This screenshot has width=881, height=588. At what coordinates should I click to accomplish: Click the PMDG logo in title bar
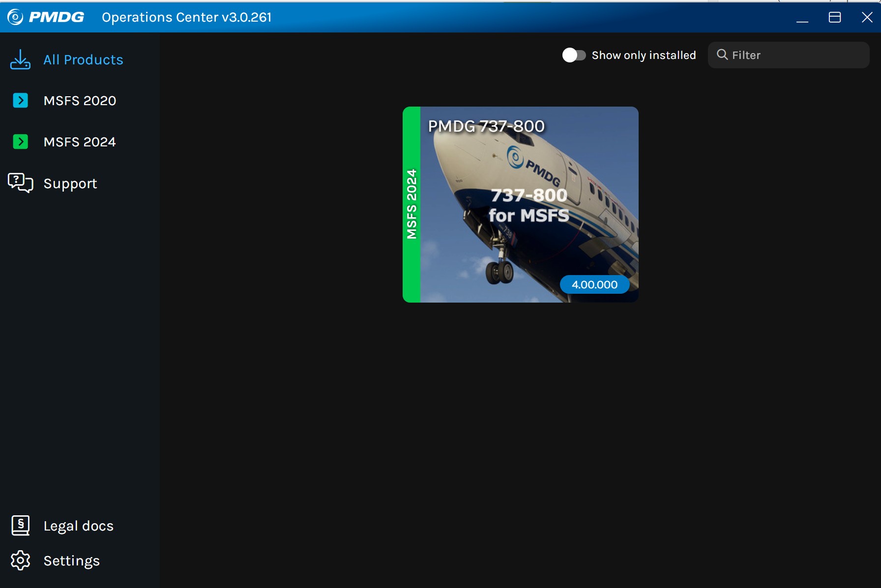46,17
